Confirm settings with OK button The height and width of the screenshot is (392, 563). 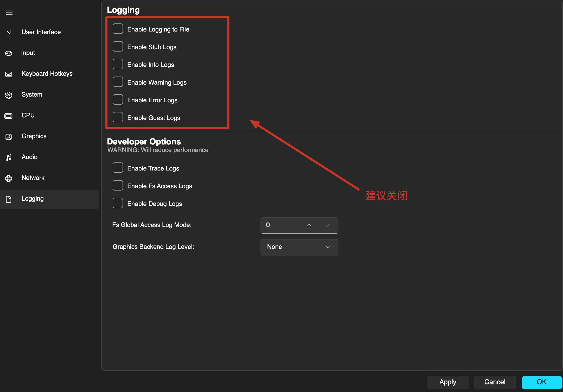pyautogui.click(x=542, y=382)
